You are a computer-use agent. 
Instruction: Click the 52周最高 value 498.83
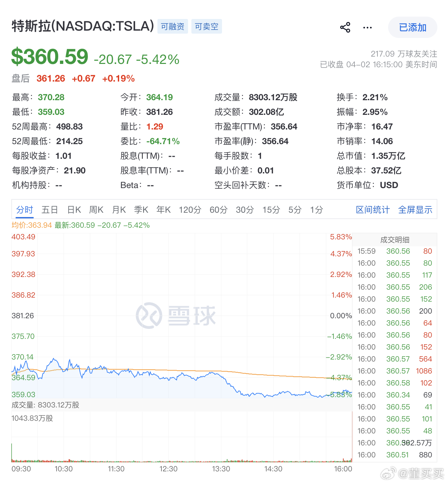69,126
